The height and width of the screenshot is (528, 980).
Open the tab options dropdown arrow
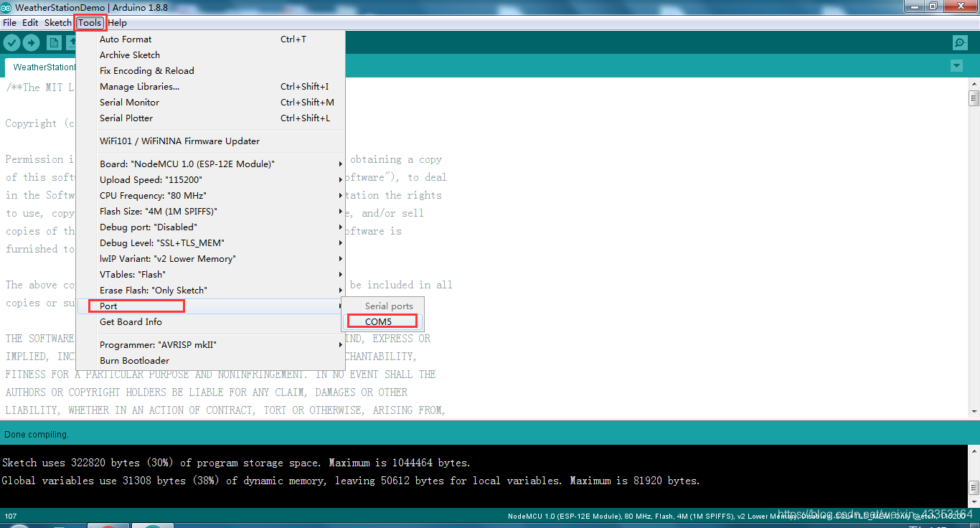pos(956,66)
